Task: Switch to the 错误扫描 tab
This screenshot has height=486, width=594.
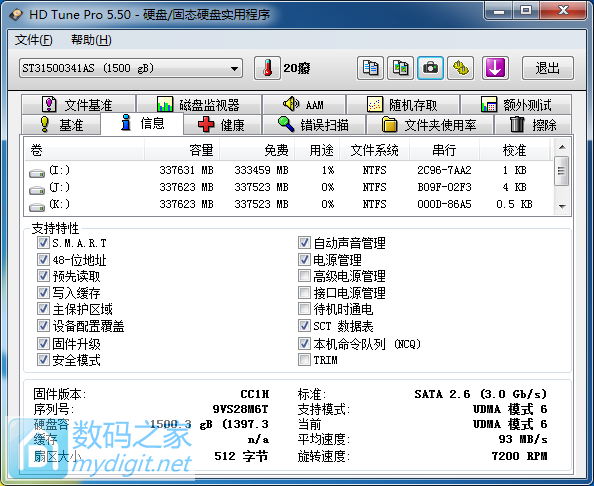Action: [x=314, y=125]
